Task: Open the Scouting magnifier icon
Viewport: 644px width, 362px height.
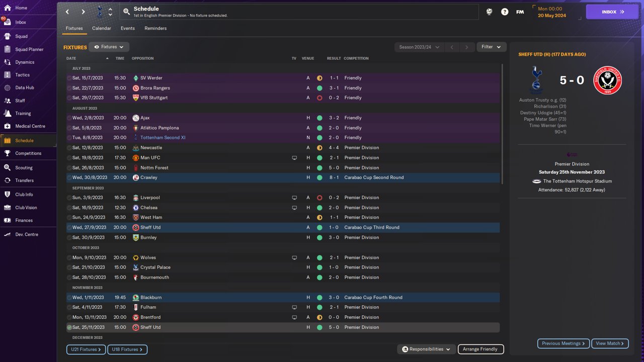Action: point(7,167)
